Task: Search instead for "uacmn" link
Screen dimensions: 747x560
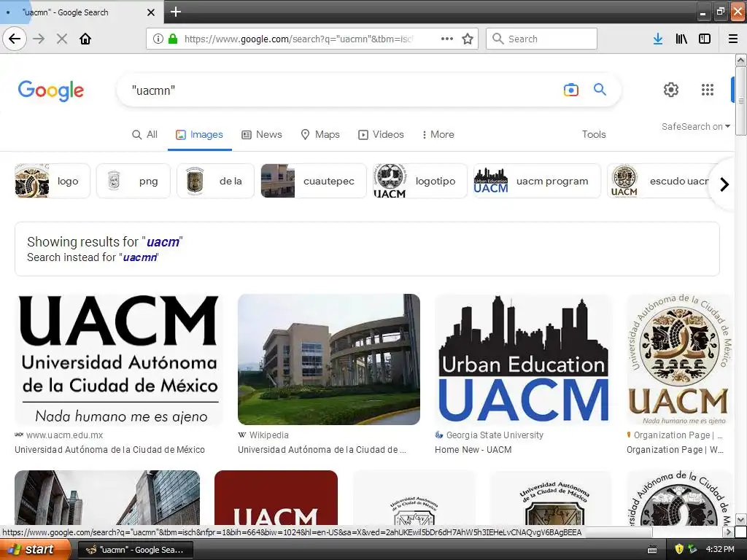Action: click(140, 257)
